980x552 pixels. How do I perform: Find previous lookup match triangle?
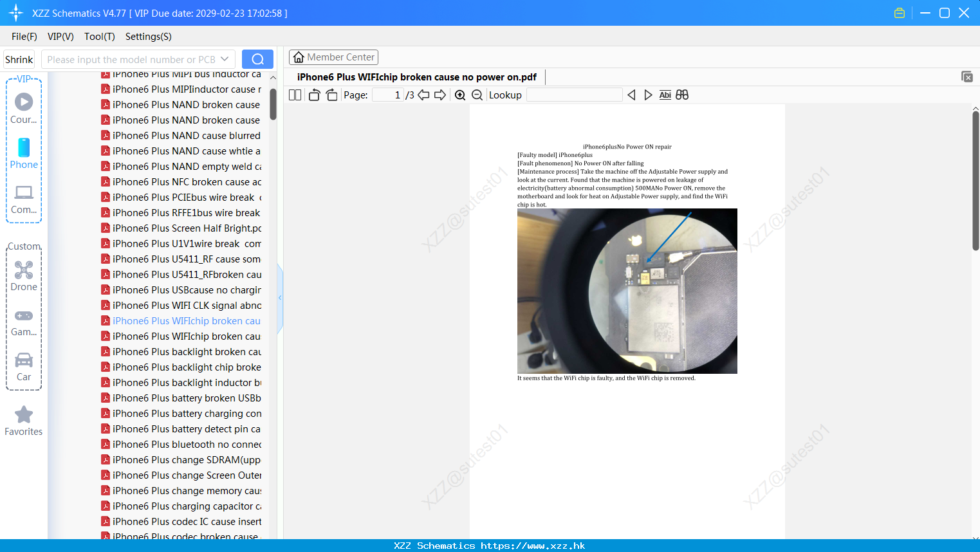click(631, 95)
